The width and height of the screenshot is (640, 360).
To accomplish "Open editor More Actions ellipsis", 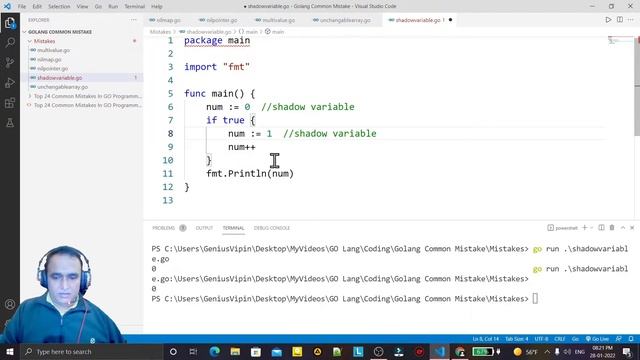I will [631, 20].
